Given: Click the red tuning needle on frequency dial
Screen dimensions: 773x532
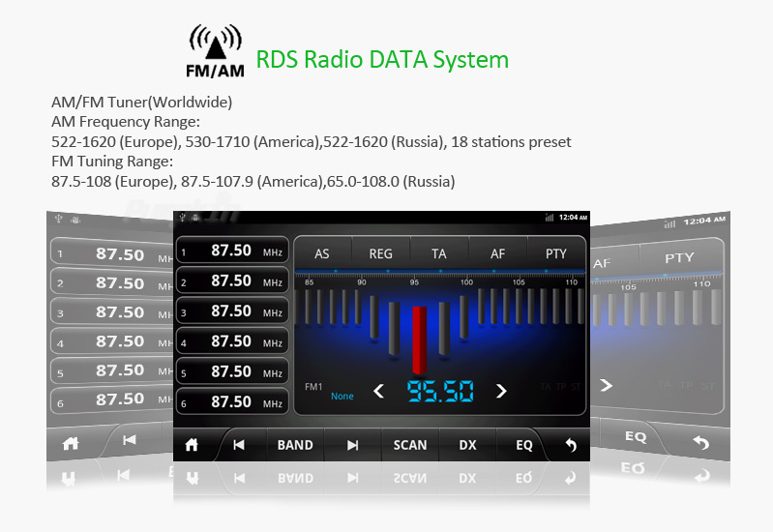Looking at the screenshot, I should [419, 339].
